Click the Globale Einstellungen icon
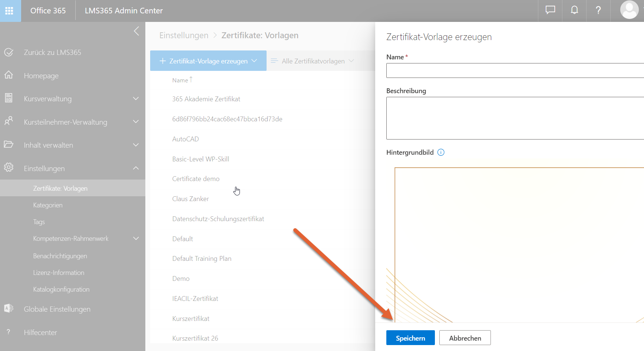The image size is (644, 351). click(9, 309)
